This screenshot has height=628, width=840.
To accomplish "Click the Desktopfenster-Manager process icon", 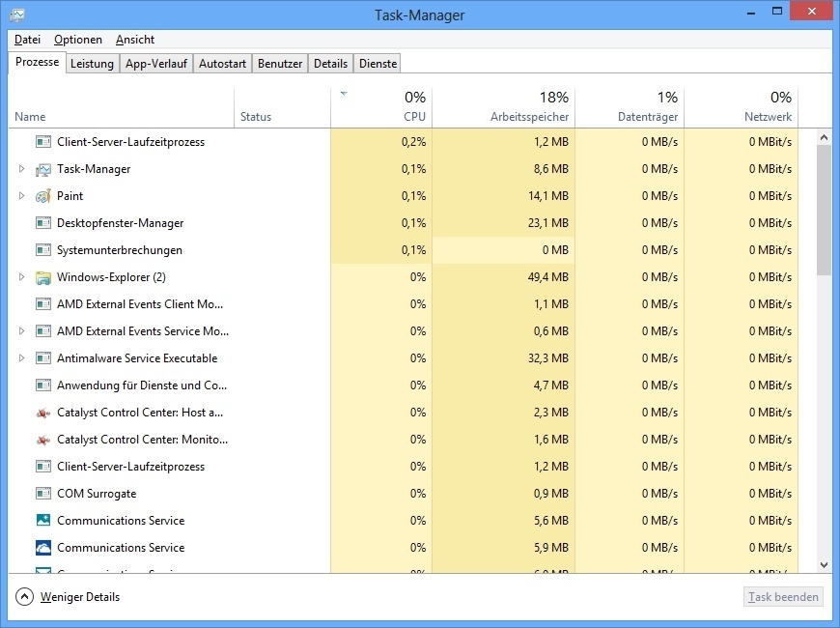I will (43, 223).
